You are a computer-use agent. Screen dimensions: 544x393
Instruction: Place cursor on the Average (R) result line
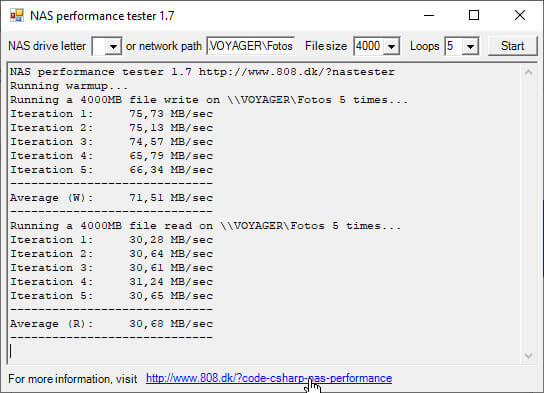coord(111,324)
